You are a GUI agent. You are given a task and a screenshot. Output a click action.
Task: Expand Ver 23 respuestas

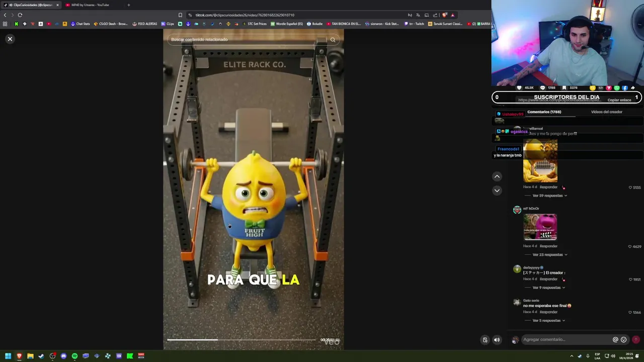pos(549,254)
